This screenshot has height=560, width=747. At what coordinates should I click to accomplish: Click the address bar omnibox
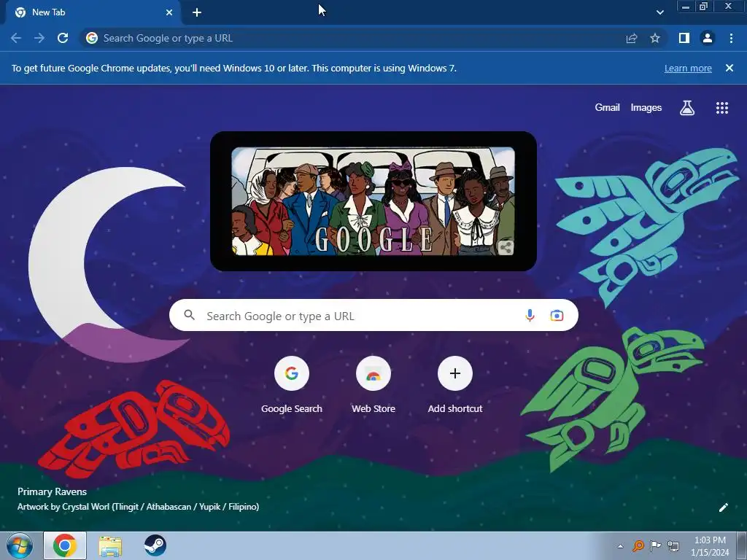pos(373,38)
